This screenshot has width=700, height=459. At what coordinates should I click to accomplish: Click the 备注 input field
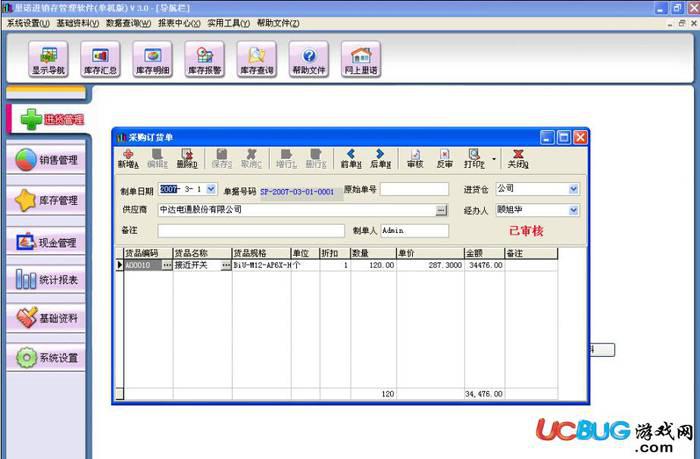[x=251, y=230]
